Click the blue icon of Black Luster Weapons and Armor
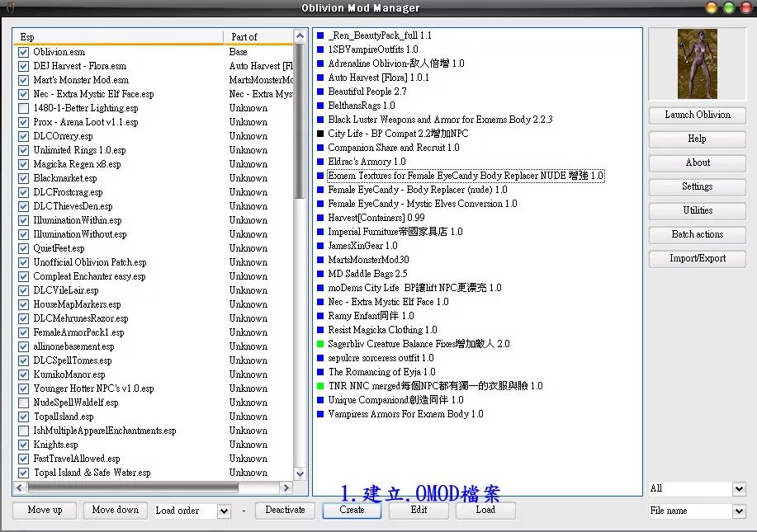 pyautogui.click(x=320, y=119)
